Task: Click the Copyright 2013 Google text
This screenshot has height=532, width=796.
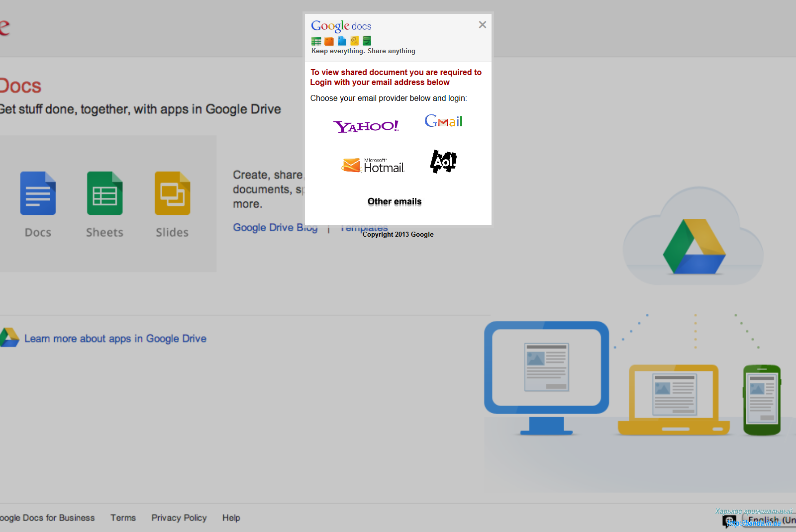Action: tap(398, 234)
